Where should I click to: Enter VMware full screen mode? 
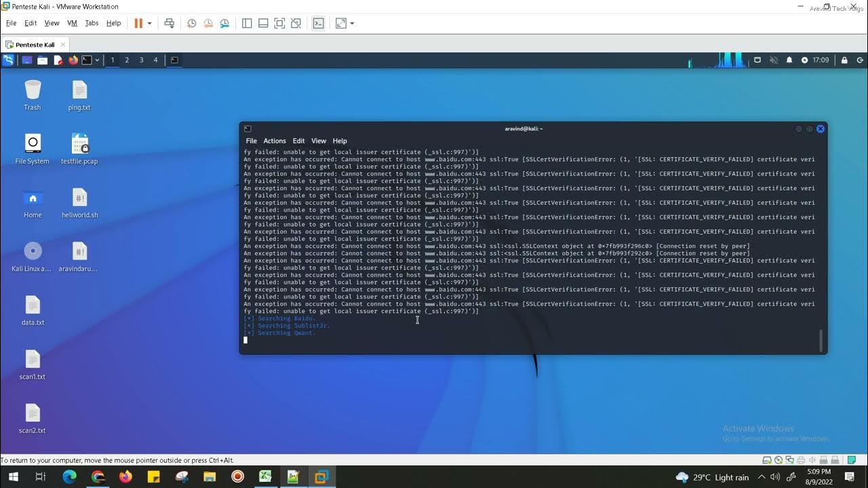(x=279, y=23)
